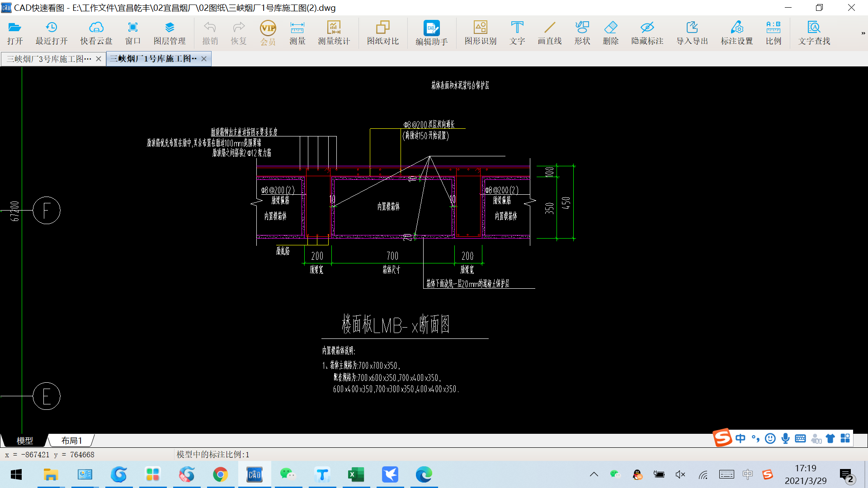Screen dimensions: 868x488
Task: Open Google Chrome from taskbar
Action: 220,474
